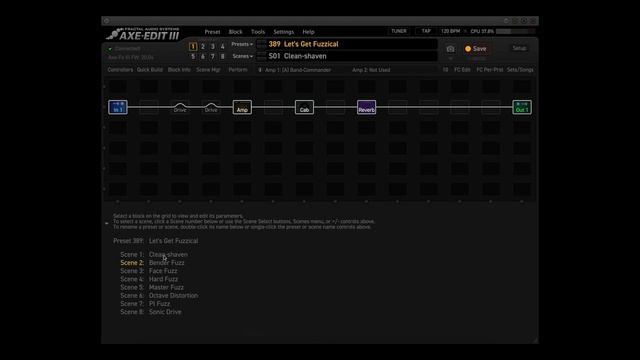Click the empty grid slot after In 1
Image resolution: width=640 pixels, height=360 pixels.
click(149, 107)
